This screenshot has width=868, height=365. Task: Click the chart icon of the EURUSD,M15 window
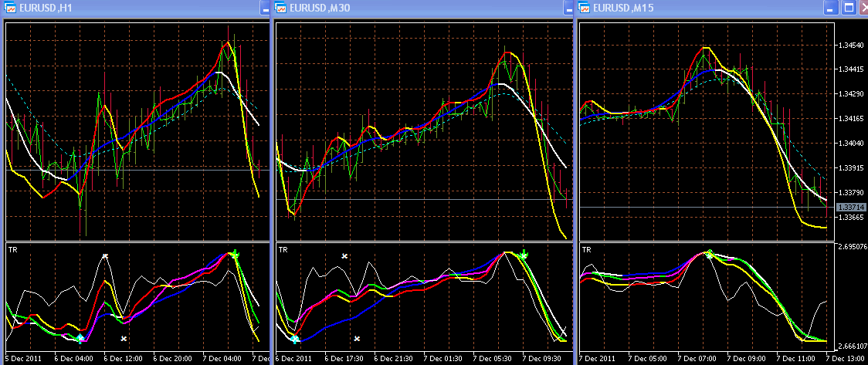point(584,8)
